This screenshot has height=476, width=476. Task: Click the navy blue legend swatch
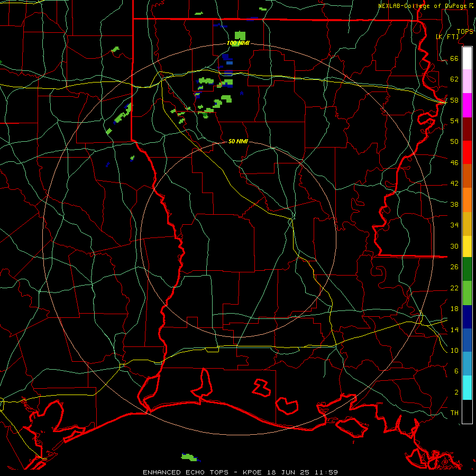467,317
